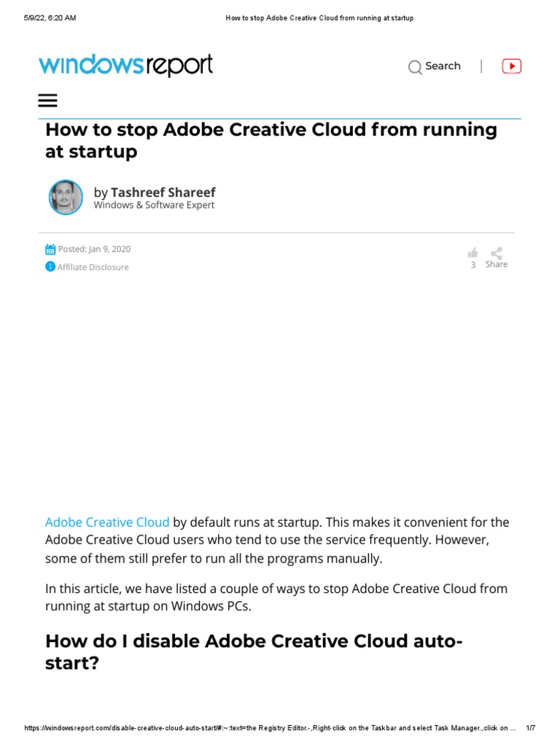Click the Windows & Software Expert subtitle
The image size is (560, 747).
click(x=154, y=205)
